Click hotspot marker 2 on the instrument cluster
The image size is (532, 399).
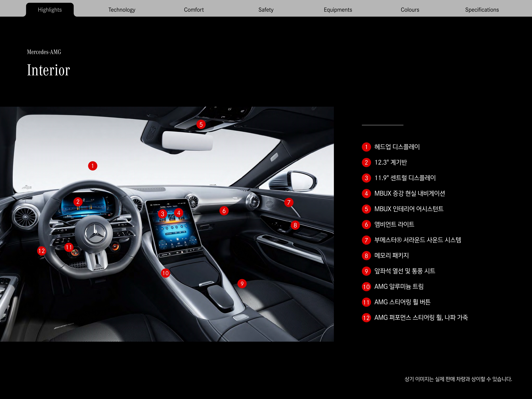tap(78, 201)
